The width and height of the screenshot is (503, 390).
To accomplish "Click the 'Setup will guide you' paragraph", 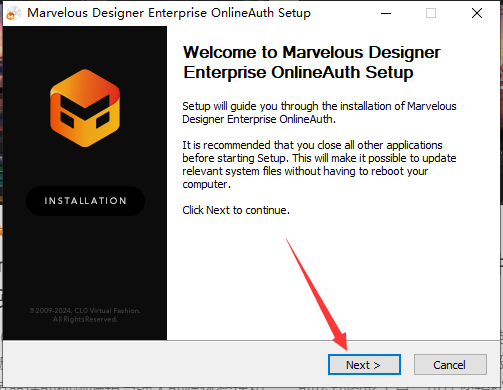I will click(319, 113).
